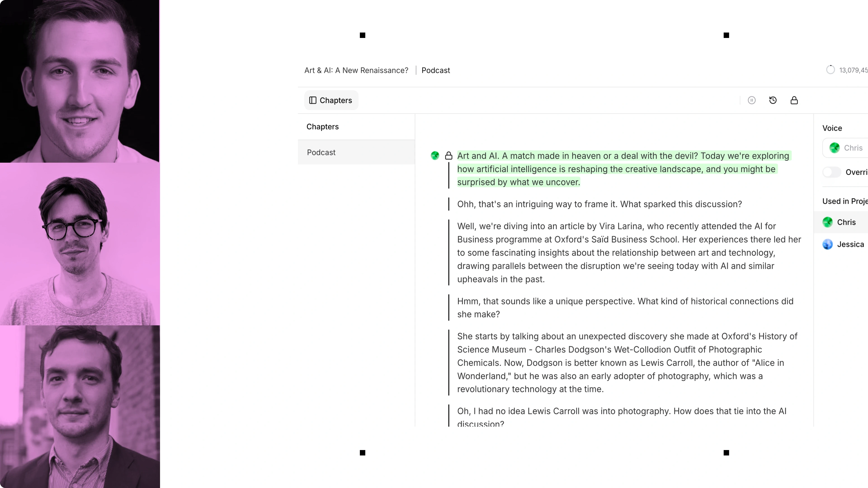Select Jessica in the Used in Project list
The height and width of the screenshot is (488, 868).
841,244
